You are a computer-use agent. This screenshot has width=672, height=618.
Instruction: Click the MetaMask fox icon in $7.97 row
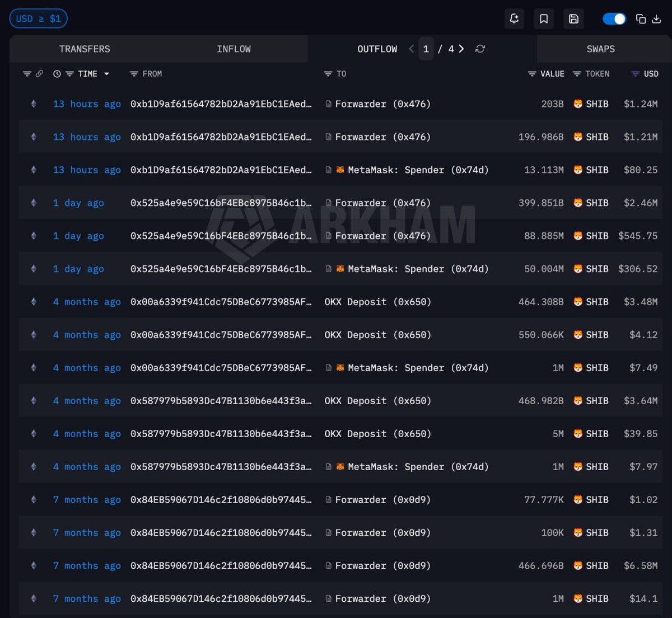click(340, 467)
